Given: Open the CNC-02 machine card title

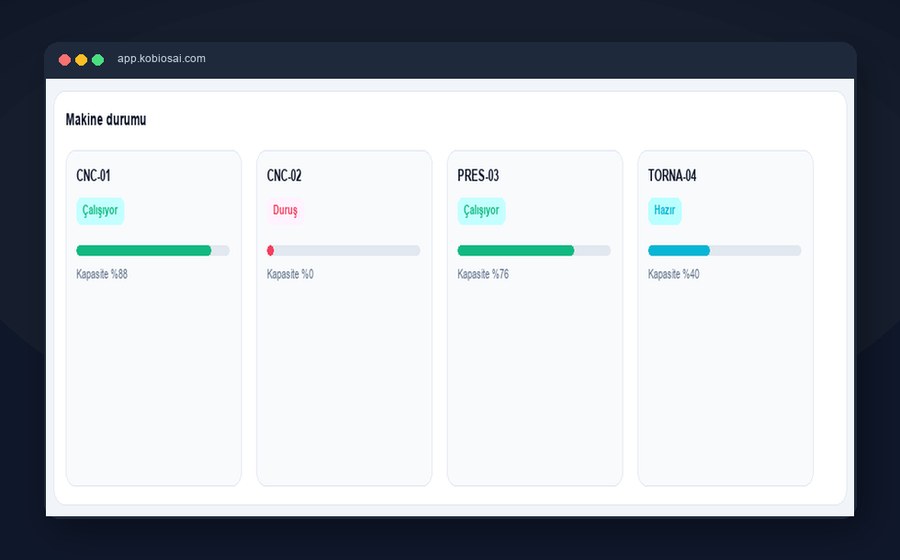Looking at the screenshot, I should tap(284, 176).
